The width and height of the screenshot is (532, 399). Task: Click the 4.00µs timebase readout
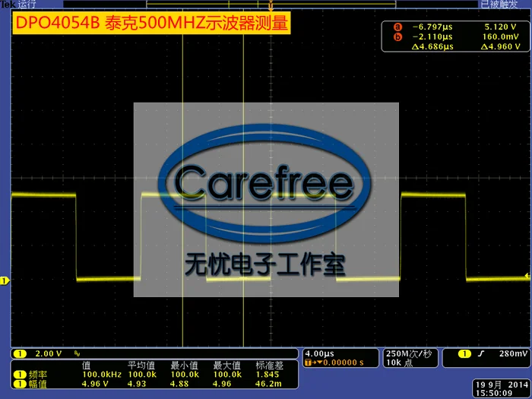[x=319, y=354]
